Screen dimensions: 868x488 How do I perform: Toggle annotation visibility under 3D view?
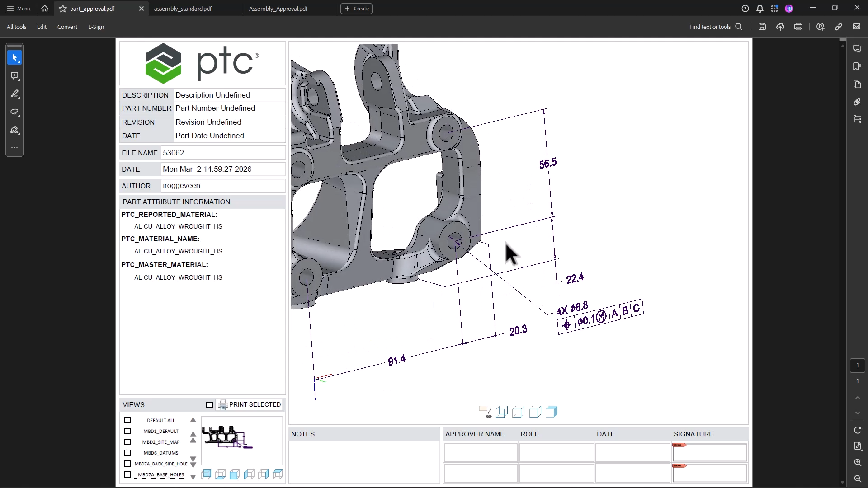click(x=485, y=412)
